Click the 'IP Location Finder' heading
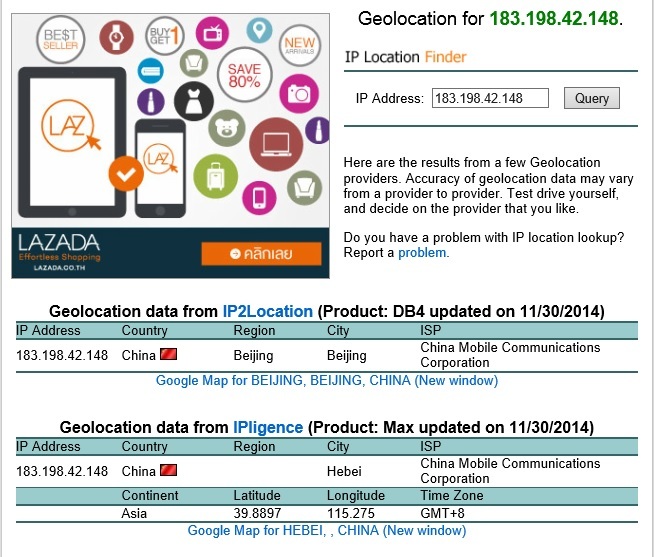The height and width of the screenshot is (557, 654). (x=405, y=57)
